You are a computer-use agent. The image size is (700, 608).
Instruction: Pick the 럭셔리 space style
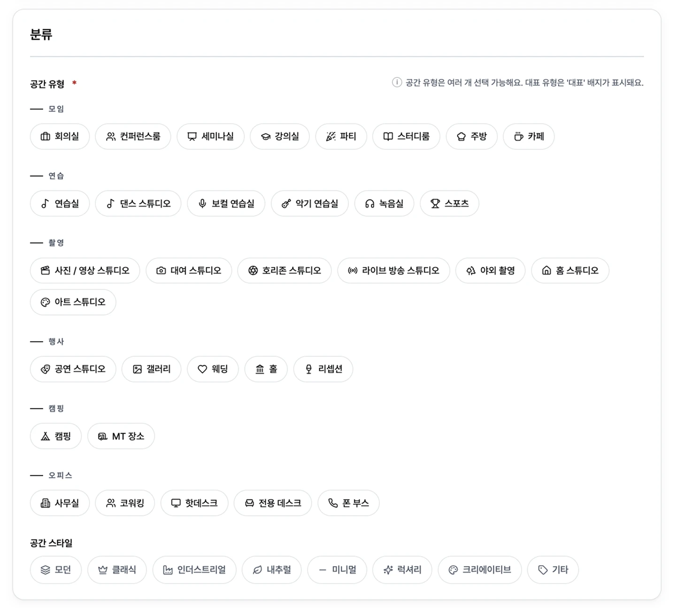[402, 570]
